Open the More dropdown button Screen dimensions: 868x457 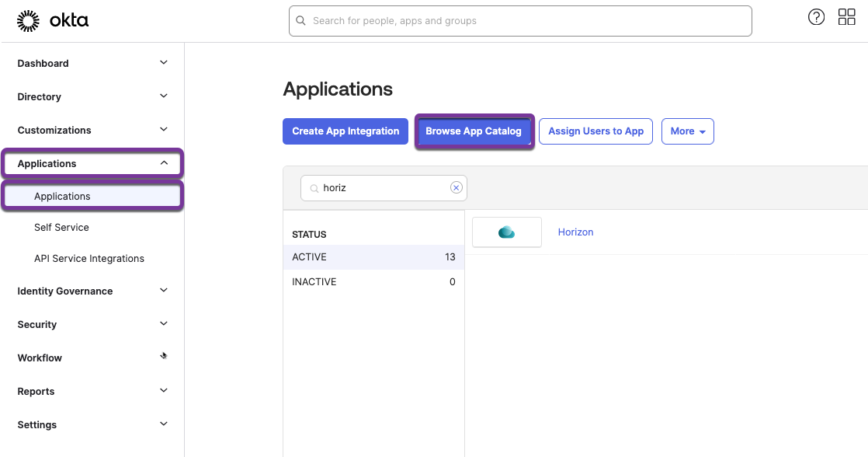(x=687, y=131)
